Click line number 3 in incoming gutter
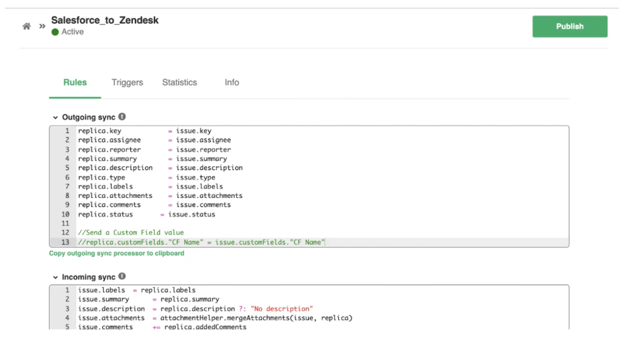Image resolution: width=623 pixels, height=364 pixels. click(x=67, y=309)
